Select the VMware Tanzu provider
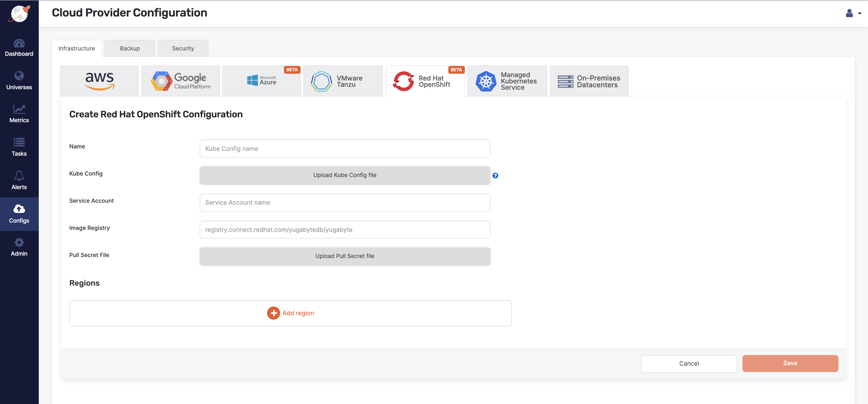The image size is (868, 404). (343, 81)
